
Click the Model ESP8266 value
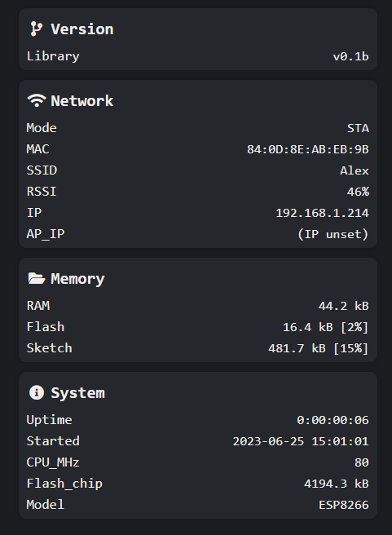coord(344,505)
